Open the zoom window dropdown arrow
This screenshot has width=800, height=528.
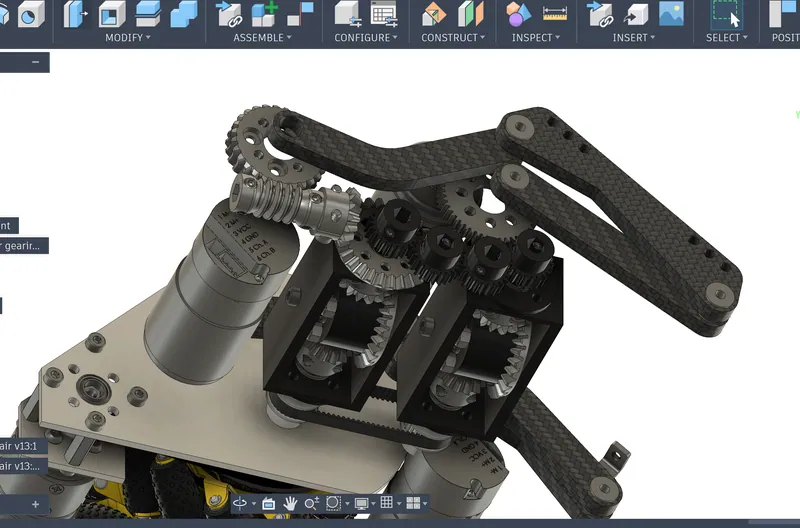pos(347,504)
